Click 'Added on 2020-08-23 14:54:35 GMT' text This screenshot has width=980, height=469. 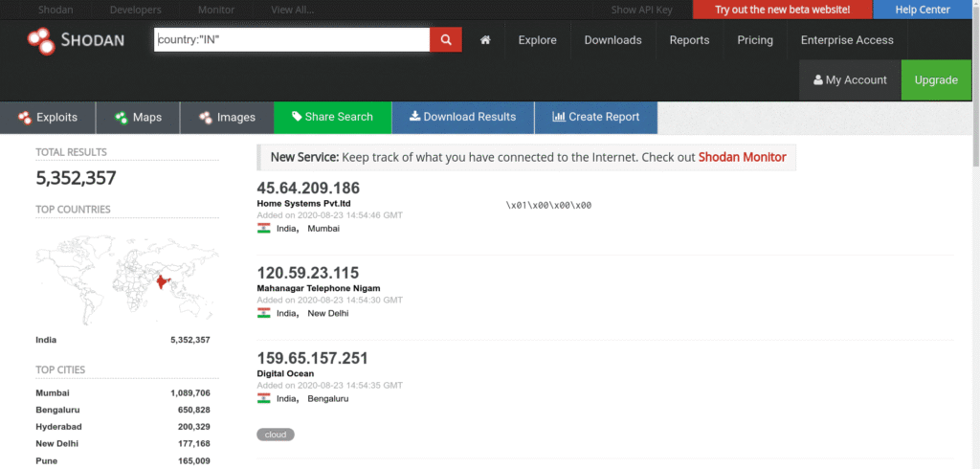tap(330, 385)
